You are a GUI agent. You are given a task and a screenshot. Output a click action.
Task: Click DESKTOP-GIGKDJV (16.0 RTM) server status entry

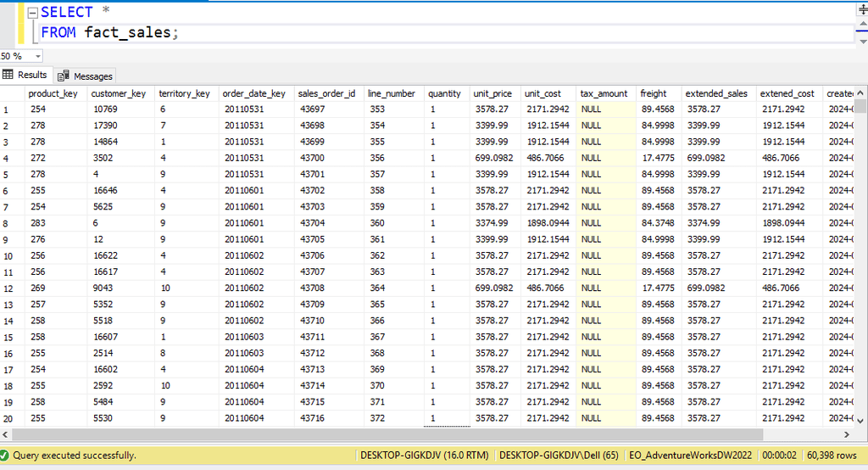[424, 456]
